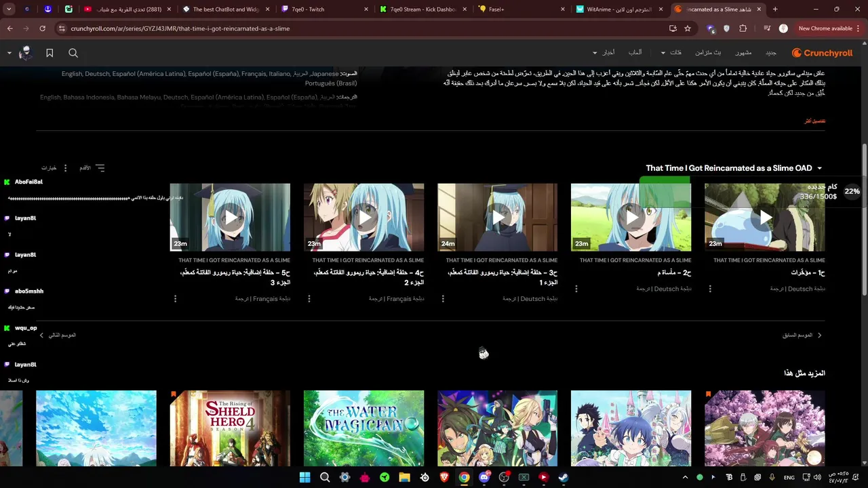Switch to 7qe0 Stream - Kick Dashboard tab
Image resolution: width=868 pixels, height=488 pixels.
[423, 9]
